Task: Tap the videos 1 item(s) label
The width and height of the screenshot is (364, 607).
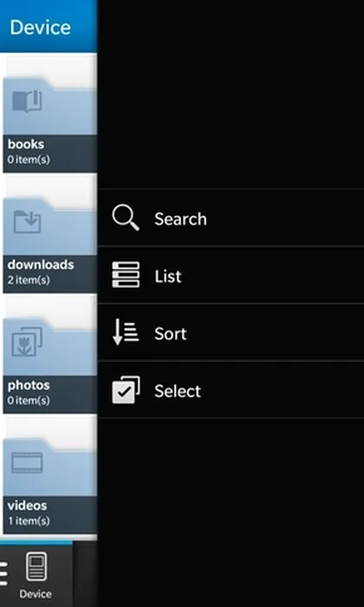Action: click(29, 520)
